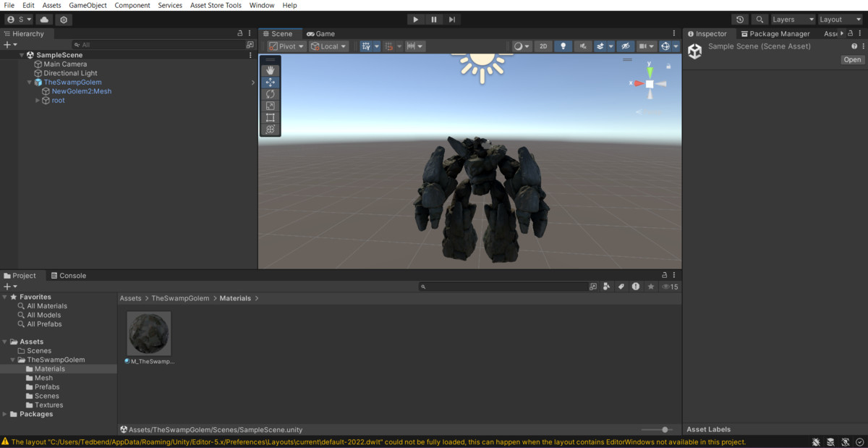Open the Hierarchy panel more options menu
Viewport: 868px width, 448px height.
click(250, 33)
